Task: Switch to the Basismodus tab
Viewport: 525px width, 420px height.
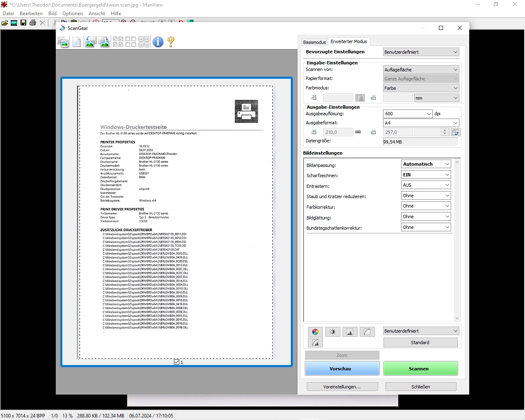Action: [314, 42]
